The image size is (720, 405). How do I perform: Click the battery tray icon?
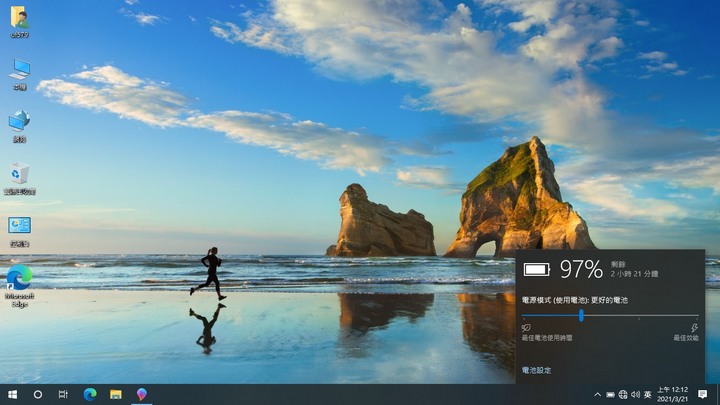pyautogui.click(x=610, y=394)
